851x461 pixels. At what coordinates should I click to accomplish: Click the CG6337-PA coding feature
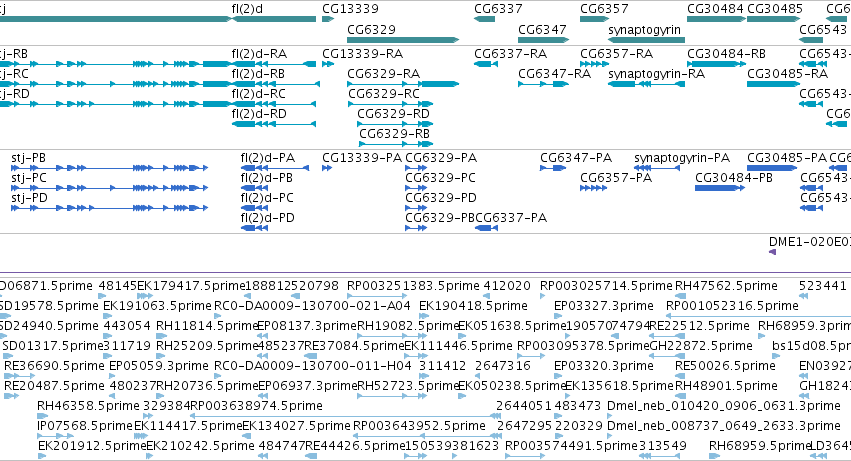pyautogui.click(x=486, y=228)
